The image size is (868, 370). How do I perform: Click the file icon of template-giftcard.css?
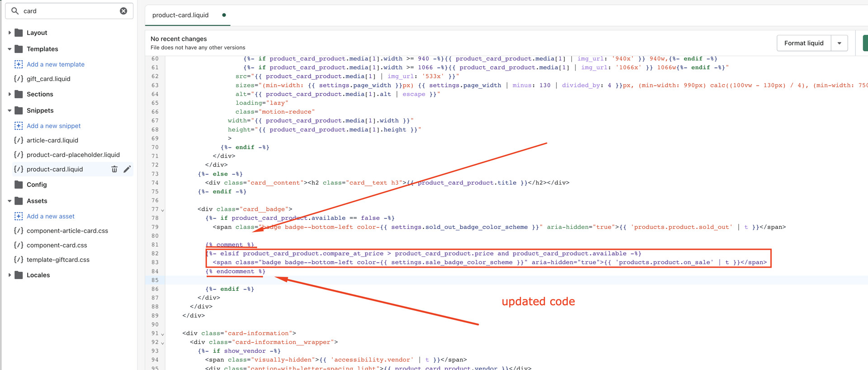tap(19, 260)
